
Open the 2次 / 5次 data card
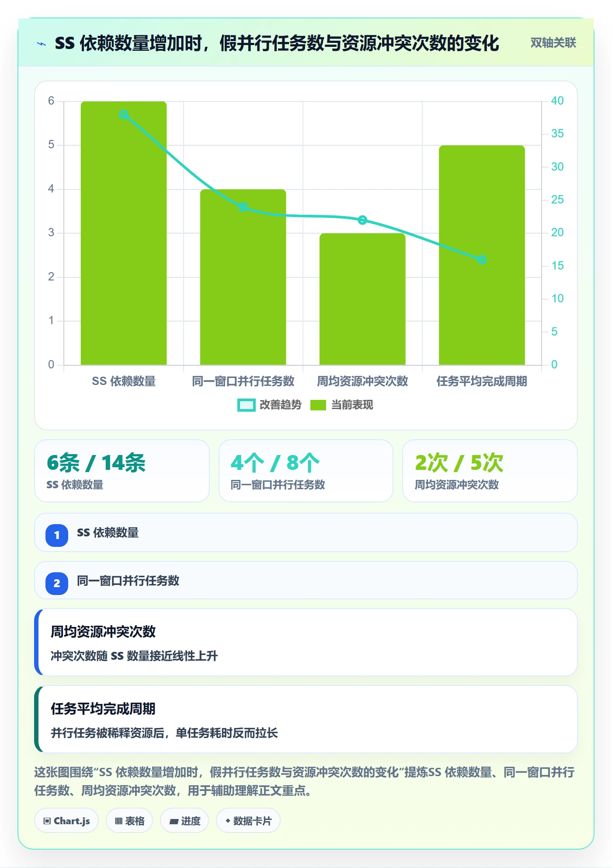pyautogui.click(x=490, y=471)
